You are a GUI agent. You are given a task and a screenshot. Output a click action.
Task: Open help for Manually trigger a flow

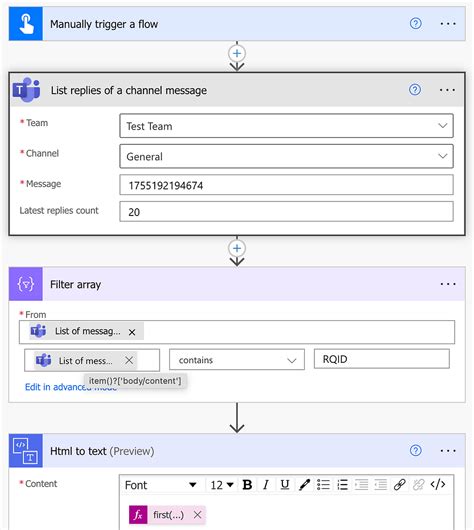(416, 24)
